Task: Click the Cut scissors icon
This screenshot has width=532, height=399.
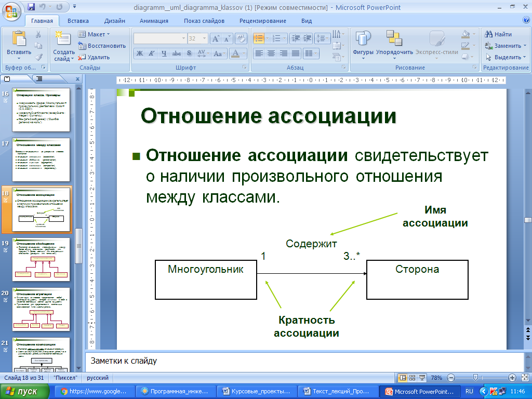Action: [x=38, y=35]
